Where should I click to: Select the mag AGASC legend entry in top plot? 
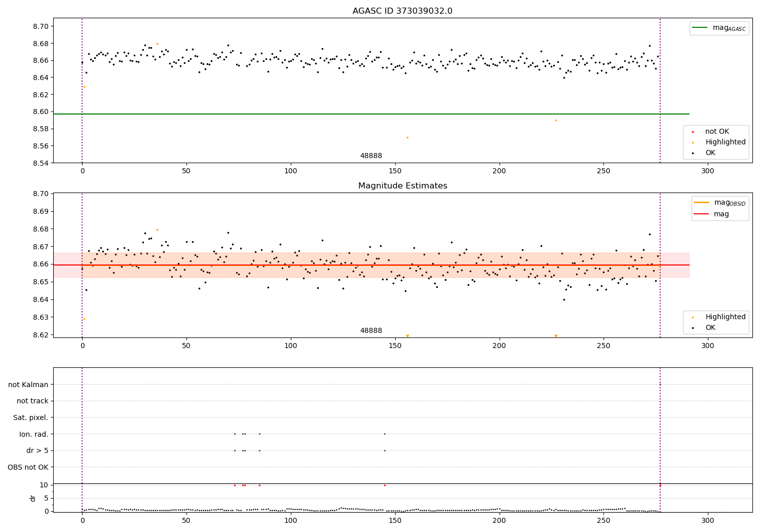pos(719,28)
